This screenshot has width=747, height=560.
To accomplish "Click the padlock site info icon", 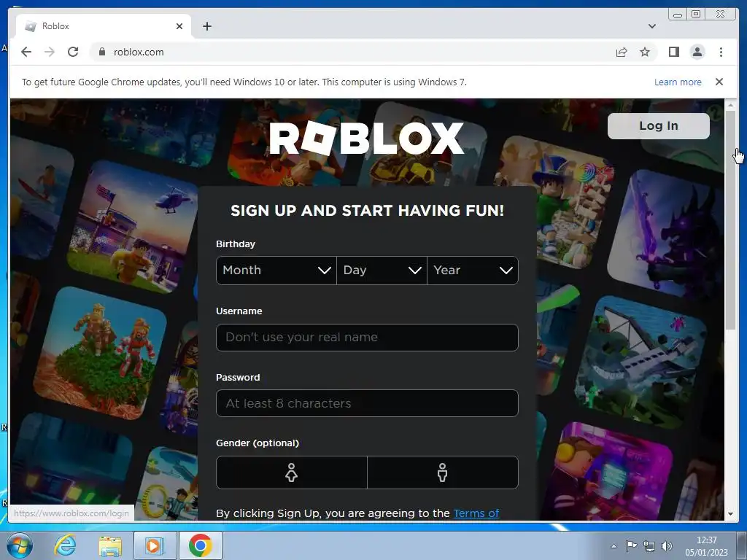I will (101, 52).
